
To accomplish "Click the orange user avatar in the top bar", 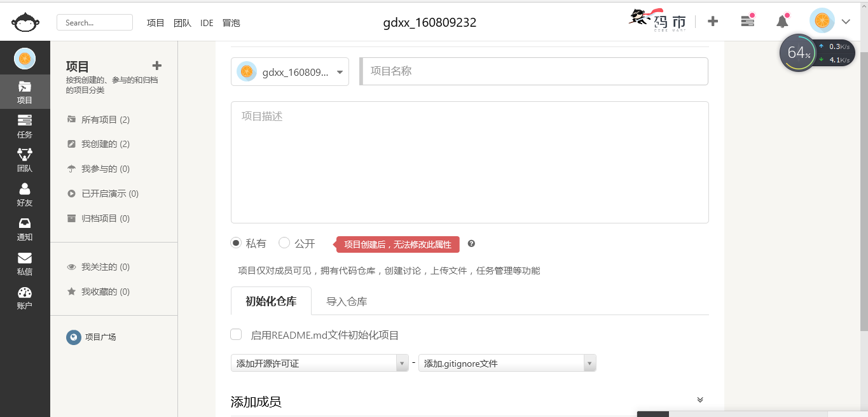I will (x=822, y=21).
